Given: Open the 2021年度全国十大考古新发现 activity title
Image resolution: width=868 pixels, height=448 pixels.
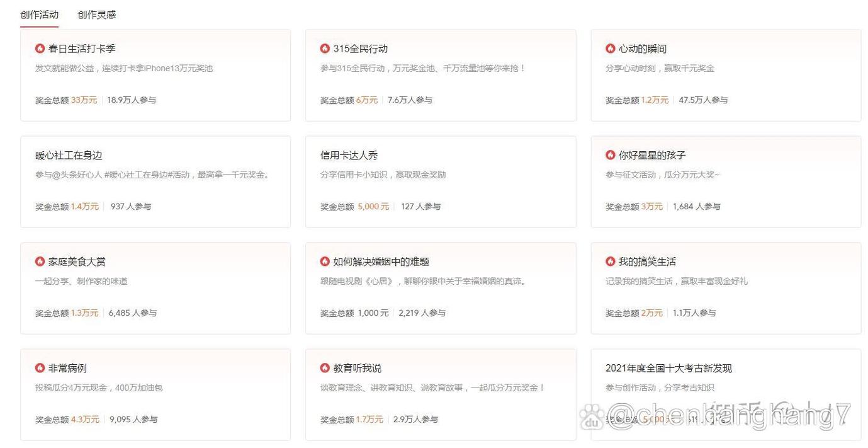Looking at the screenshot, I should (669, 368).
